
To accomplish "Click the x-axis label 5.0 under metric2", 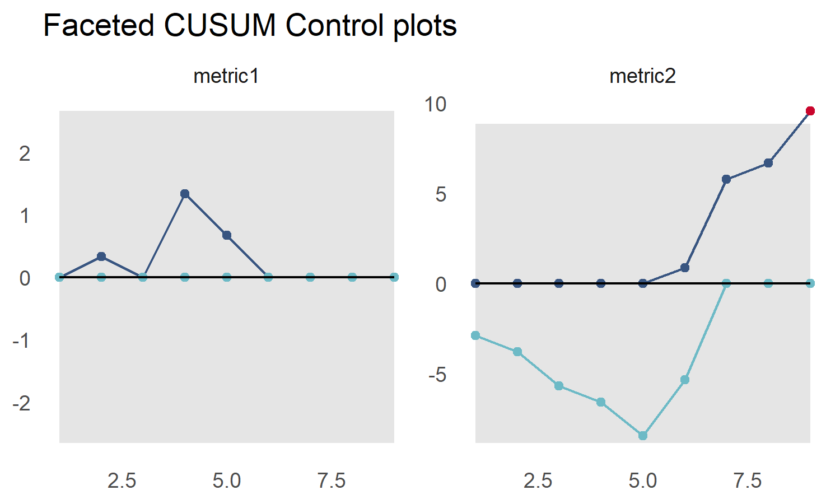I will tap(643, 480).
